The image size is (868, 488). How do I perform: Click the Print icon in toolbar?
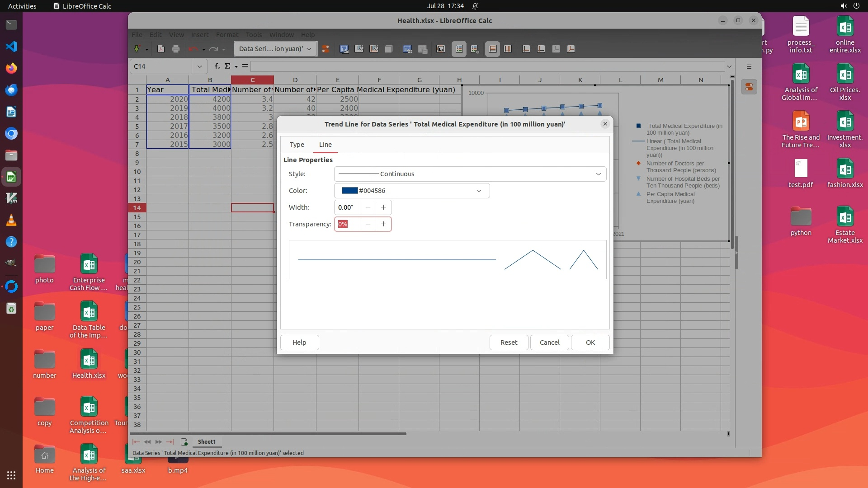tap(176, 49)
